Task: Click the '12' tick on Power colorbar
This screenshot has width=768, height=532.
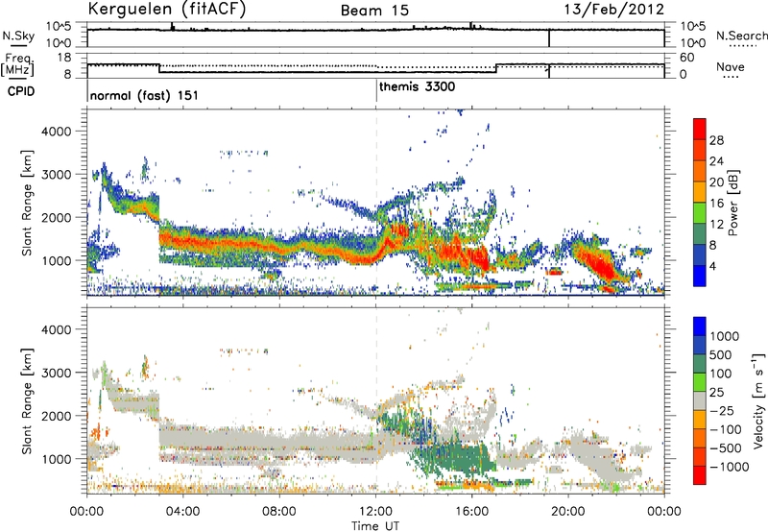Action: click(716, 225)
